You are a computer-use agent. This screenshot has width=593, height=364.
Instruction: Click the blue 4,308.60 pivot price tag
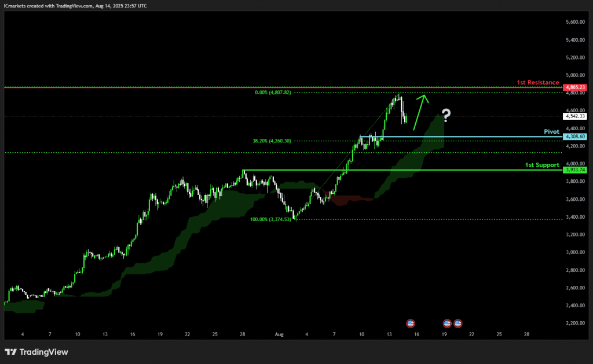click(x=575, y=137)
